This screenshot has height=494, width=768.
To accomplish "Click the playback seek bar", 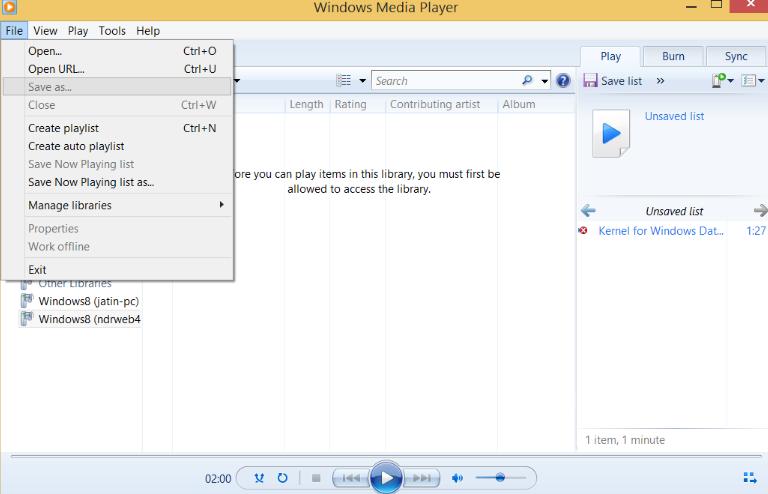I will [386, 456].
